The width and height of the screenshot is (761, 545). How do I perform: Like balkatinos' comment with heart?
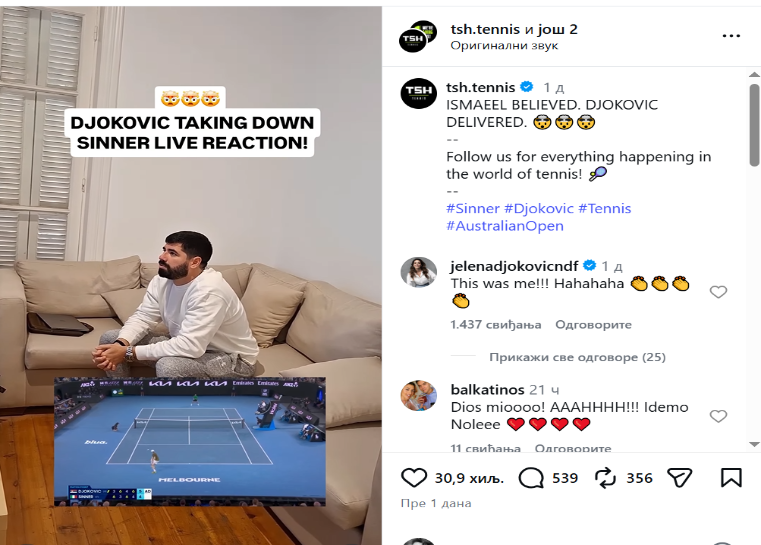coord(718,416)
